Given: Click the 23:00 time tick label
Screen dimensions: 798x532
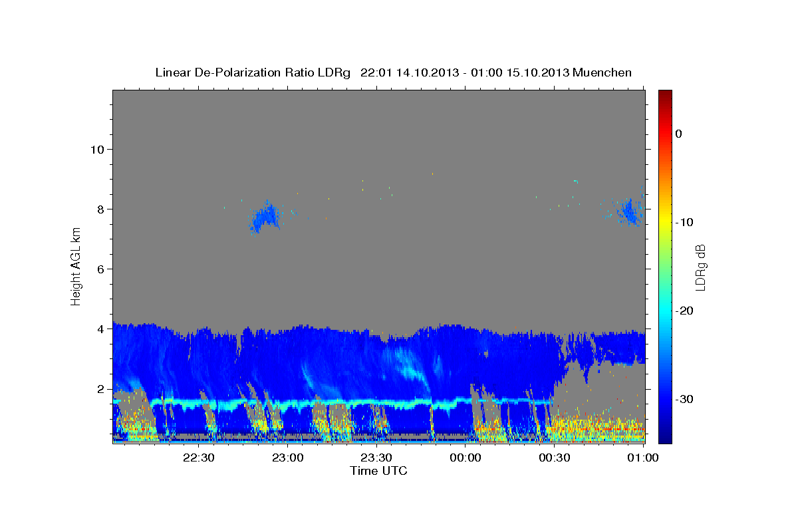Looking at the screenshot, I should point(288,458).
